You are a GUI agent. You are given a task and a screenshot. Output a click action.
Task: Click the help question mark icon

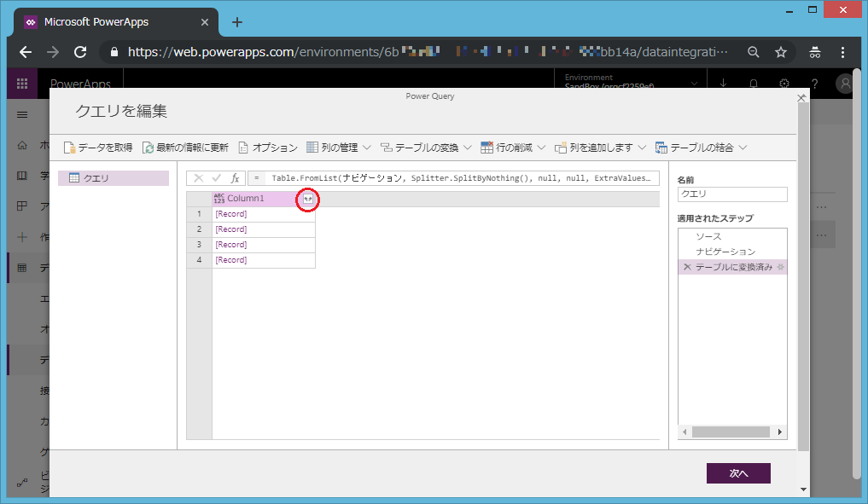click(x=815, y=84)
